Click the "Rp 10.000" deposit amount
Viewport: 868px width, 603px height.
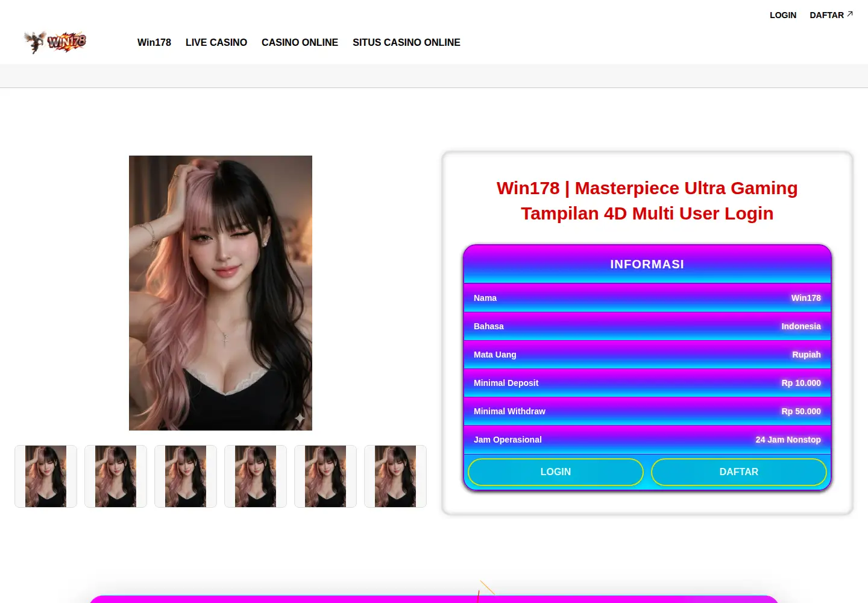[801, 383]
